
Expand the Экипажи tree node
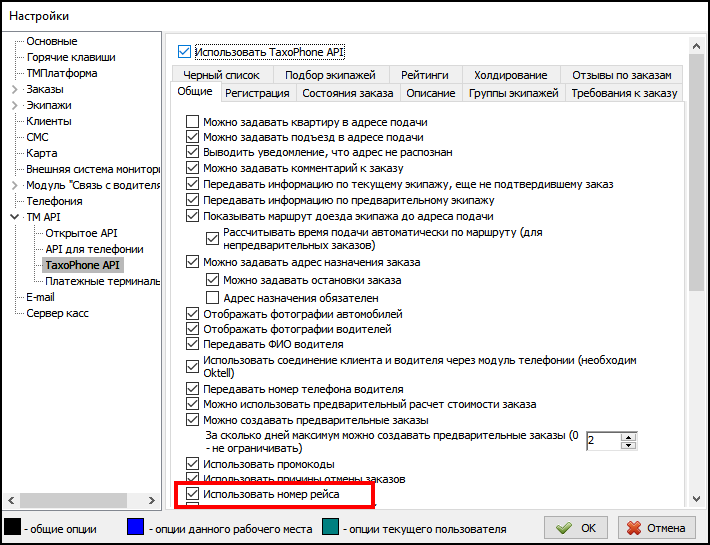[x=14, y=105]
